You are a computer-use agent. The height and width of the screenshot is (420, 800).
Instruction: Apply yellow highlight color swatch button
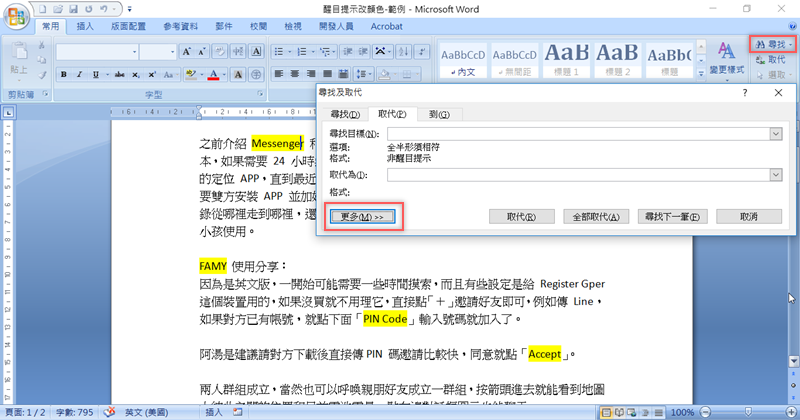[x=191, y=75]
